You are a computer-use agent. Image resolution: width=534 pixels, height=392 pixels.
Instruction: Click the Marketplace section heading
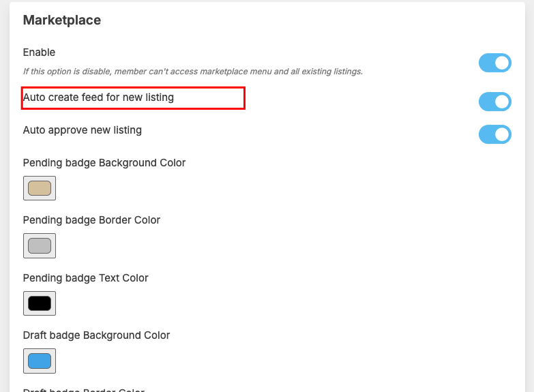tap(62, 20)
